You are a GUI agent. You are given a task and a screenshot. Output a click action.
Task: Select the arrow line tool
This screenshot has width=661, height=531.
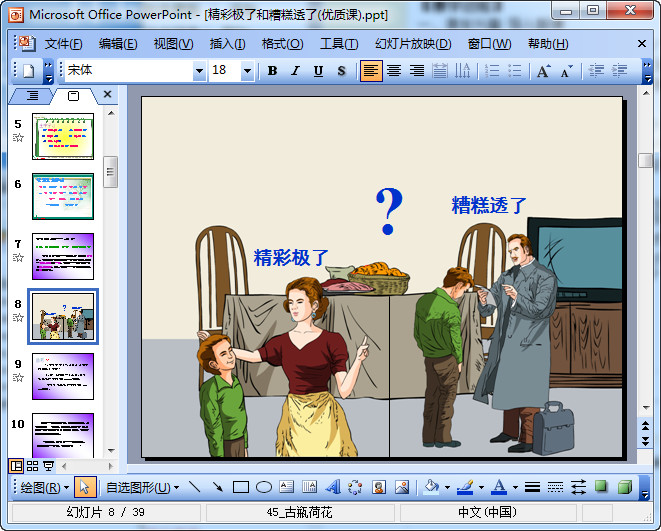(x=217, y=488)
